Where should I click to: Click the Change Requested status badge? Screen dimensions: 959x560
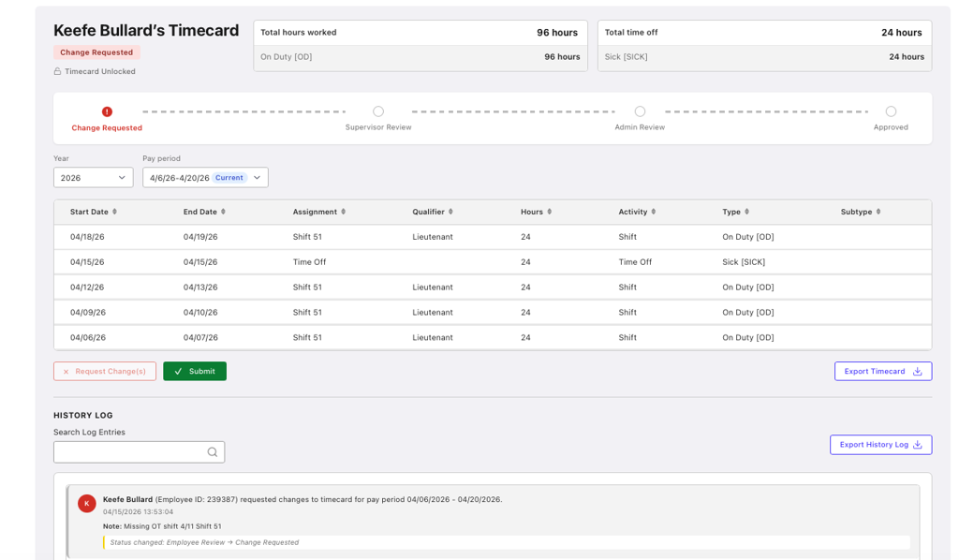coord(96,52)
